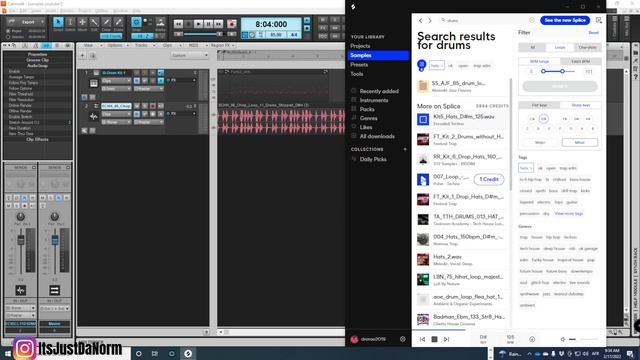This screenshot has width=640, height=360.
Task: Click the pan knob on first mixer strip
Action: pos(20,216)
